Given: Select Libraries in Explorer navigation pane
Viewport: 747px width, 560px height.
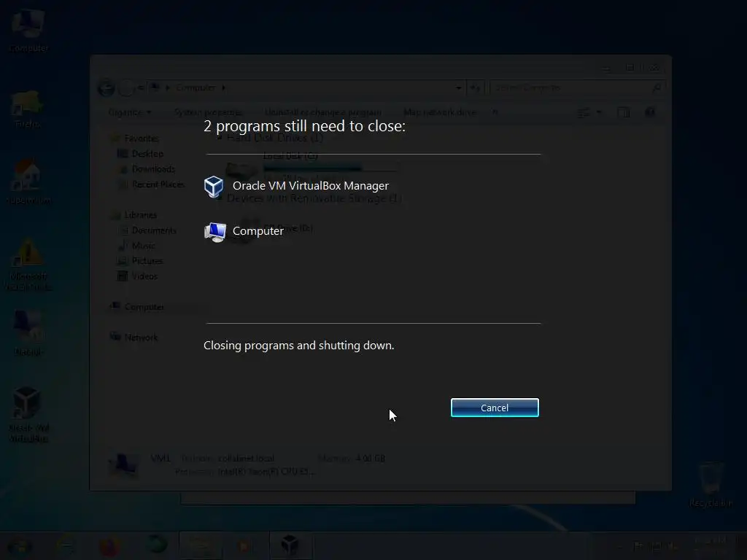Looking at the screenshot, I should (140, 215).
